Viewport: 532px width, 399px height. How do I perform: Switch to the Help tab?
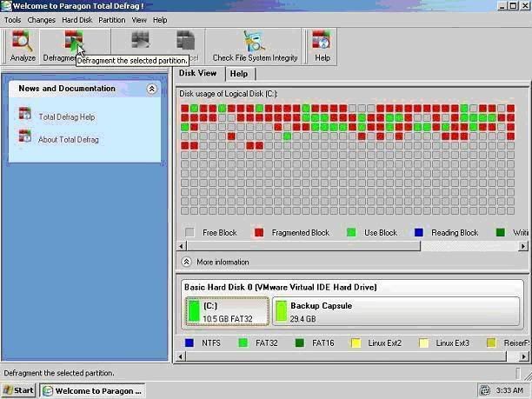click(x=239, y=74)
